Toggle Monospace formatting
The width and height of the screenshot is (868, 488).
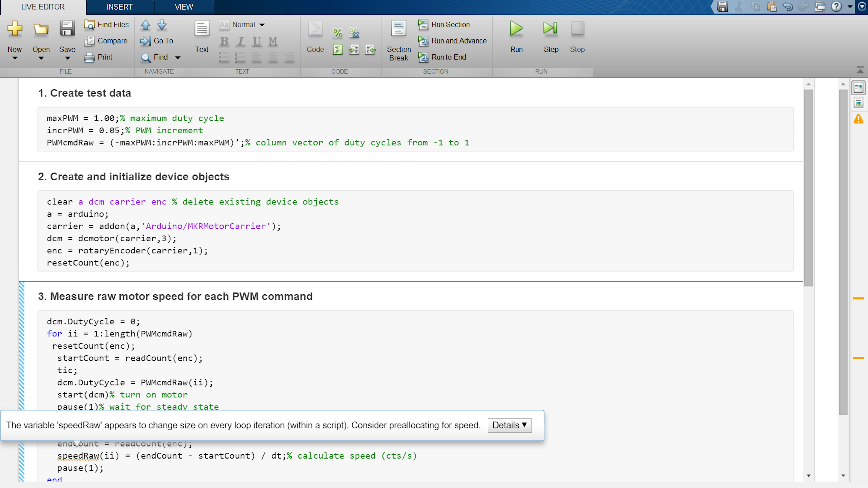click(273, 41)
